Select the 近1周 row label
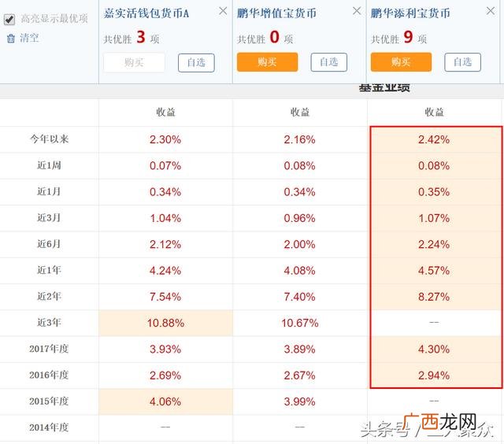Screen dimensions: 504x444 [x=49, y=165]
